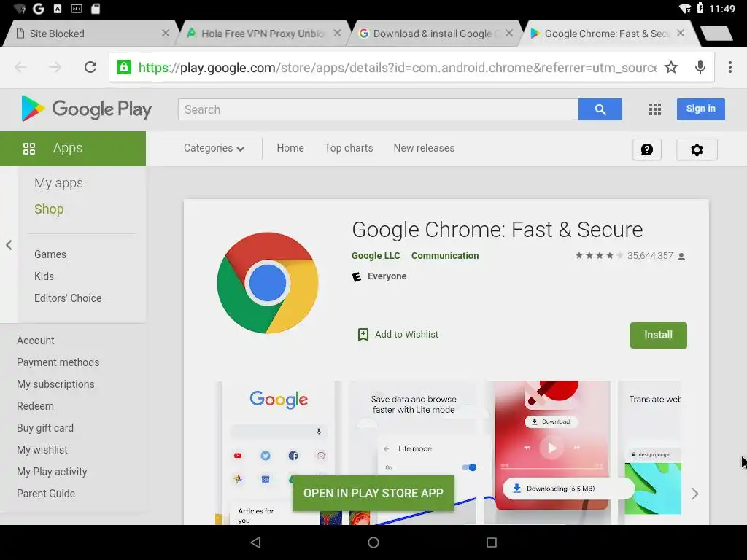This screenshot has width=747, height=560.
Task: Open Play Store settings gear
Action: click(x=697, y=149)
